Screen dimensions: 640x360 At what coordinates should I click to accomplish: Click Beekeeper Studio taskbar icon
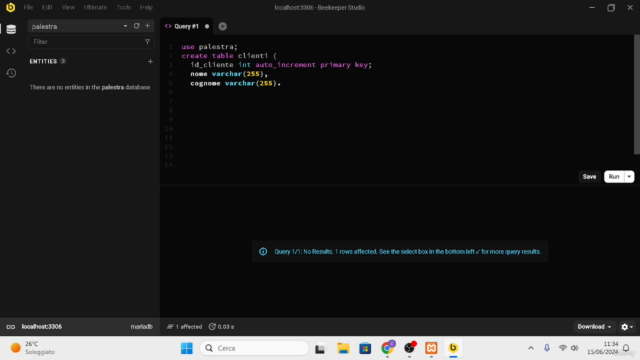(x=453, y=348)
